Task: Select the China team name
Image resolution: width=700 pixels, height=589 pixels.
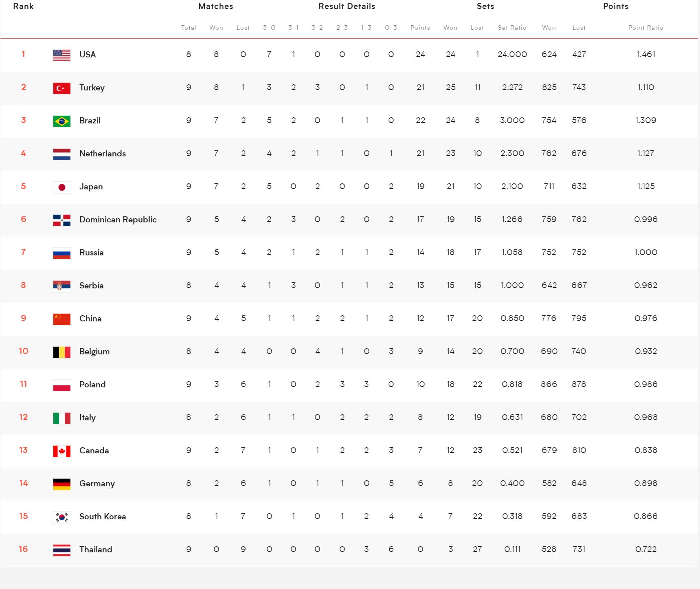Action: [x=90, y=319]
